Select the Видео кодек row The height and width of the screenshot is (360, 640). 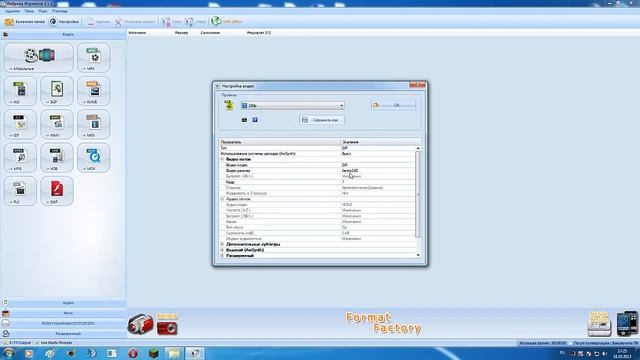coord(318,165)
